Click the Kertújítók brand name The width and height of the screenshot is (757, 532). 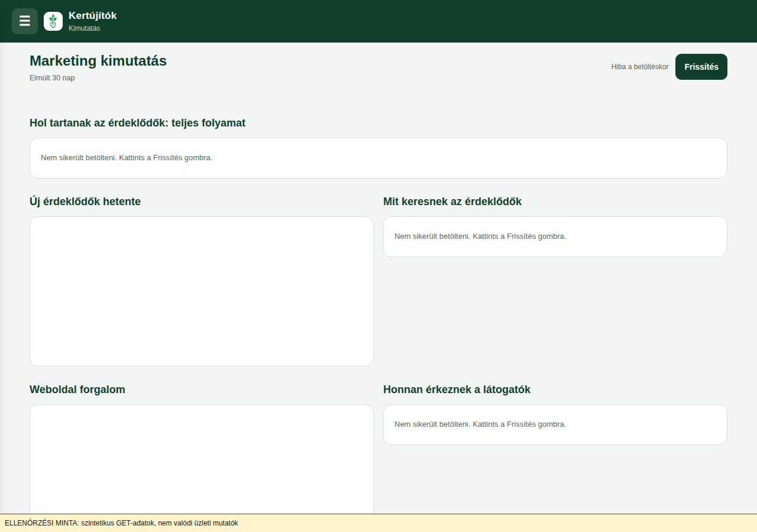[93, 16]
